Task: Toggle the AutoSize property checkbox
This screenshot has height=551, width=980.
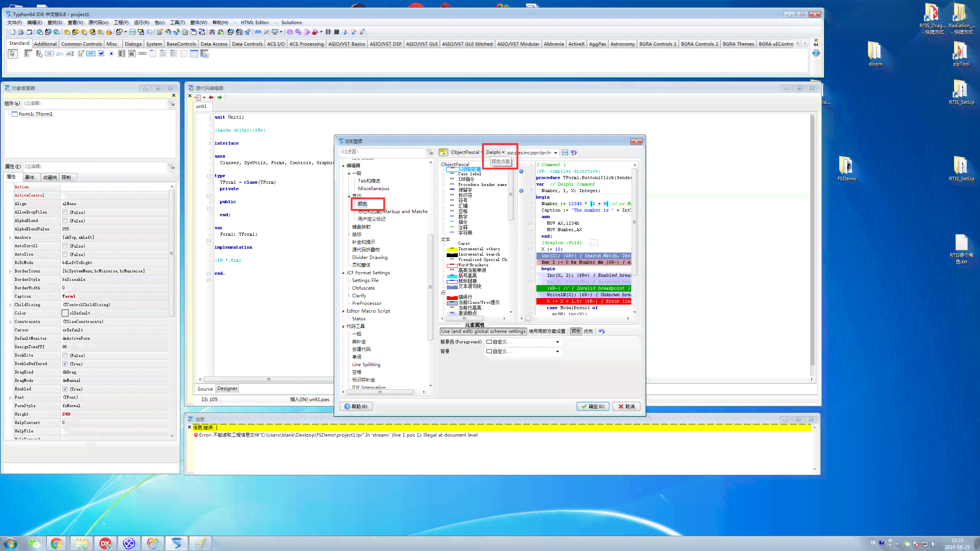Action: point(65,254)
